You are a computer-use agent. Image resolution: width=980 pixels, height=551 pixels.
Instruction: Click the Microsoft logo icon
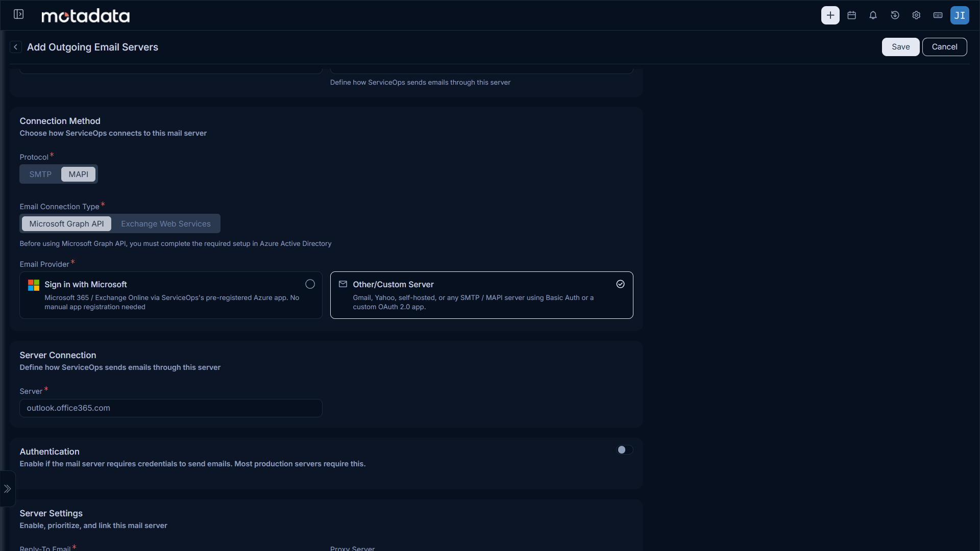[x=34, y=285]
